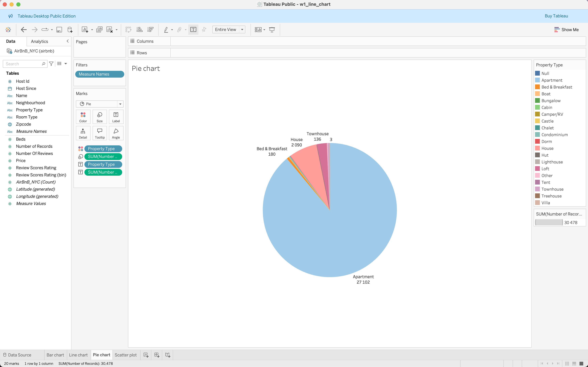Toggle Show Mark Labels toolbar button
Screen dimensions: 588x367
(x=193, y=30)
